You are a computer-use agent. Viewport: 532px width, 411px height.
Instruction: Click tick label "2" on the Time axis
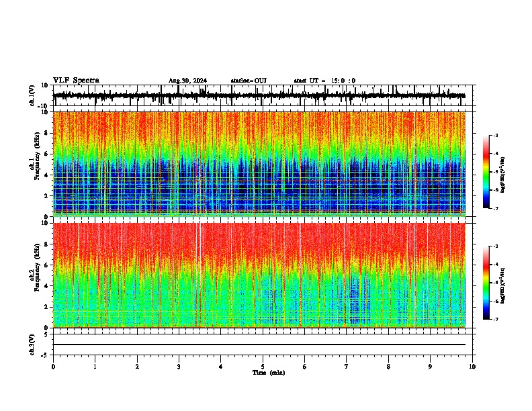(137, 367)
